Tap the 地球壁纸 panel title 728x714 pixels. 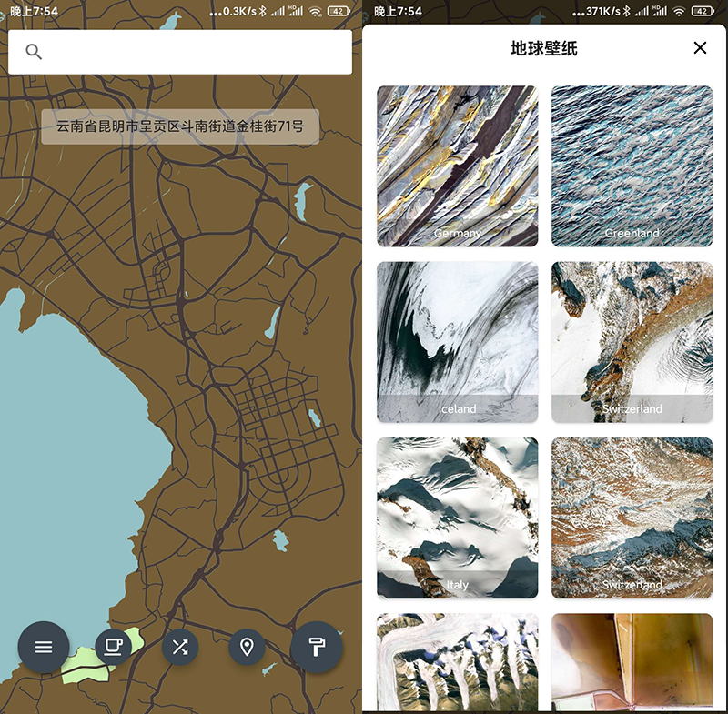pyautogui.click(x=544, y=48)
